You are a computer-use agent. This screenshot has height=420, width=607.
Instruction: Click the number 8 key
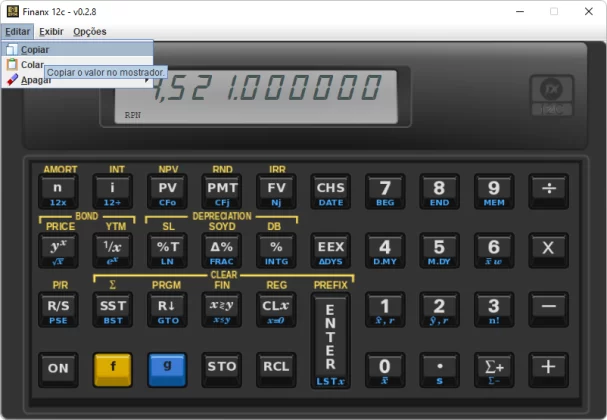coord(439,192)
